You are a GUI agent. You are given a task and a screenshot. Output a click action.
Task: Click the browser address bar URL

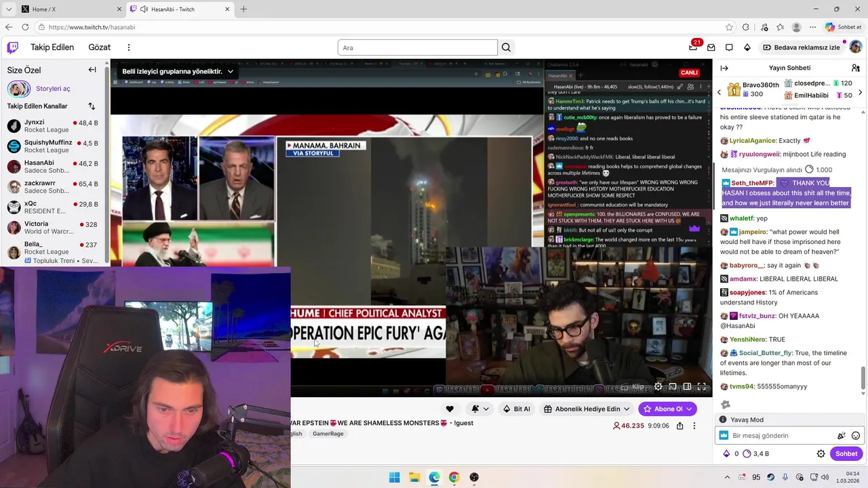click(92, 27)
